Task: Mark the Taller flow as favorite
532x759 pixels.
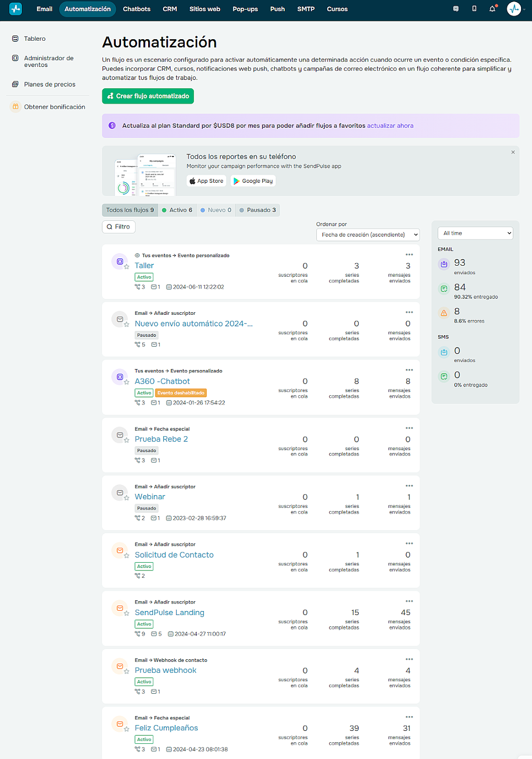Action: click(126, 267)
